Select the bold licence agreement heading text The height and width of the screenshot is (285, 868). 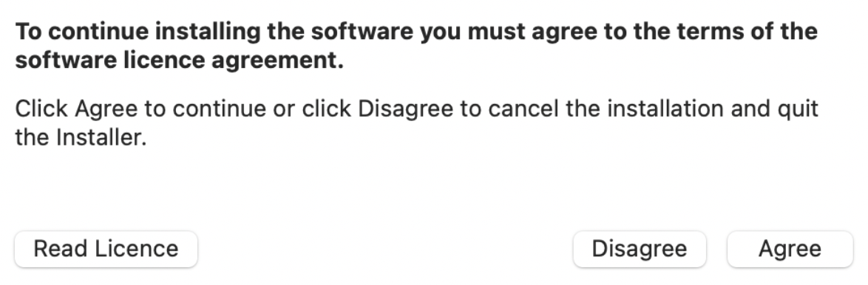[416, 46]
